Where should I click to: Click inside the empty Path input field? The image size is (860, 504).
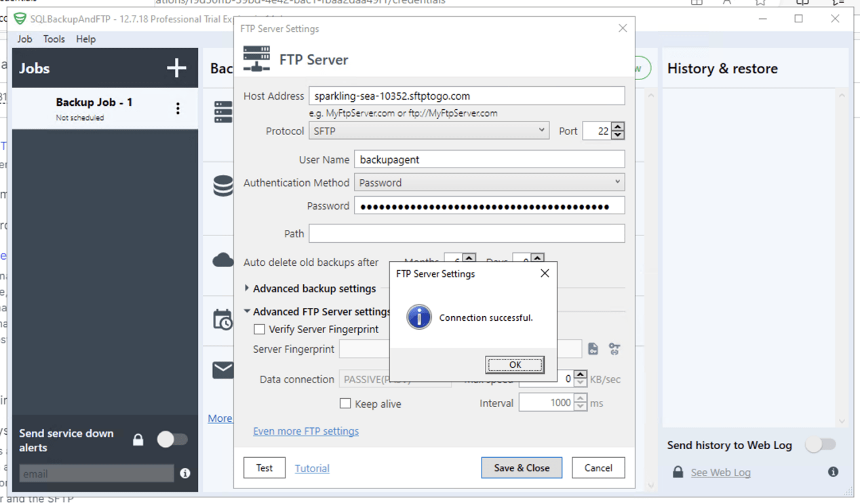click(468, 233)
